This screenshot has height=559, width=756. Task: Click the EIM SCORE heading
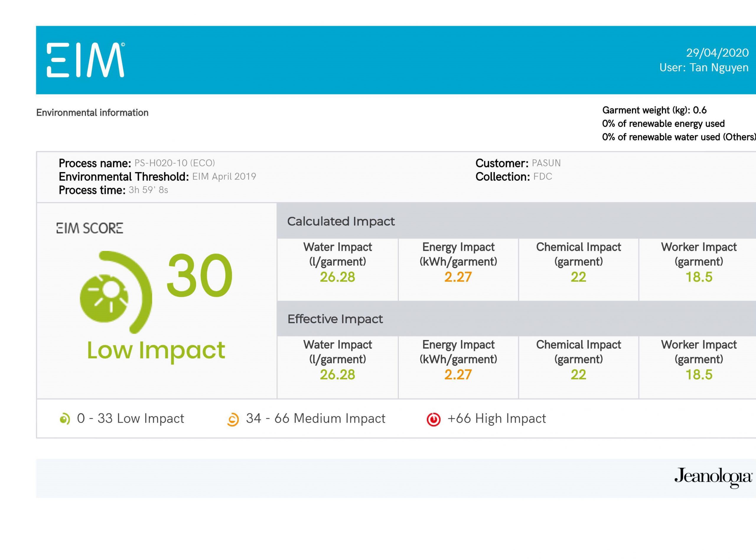coord(90,228)
